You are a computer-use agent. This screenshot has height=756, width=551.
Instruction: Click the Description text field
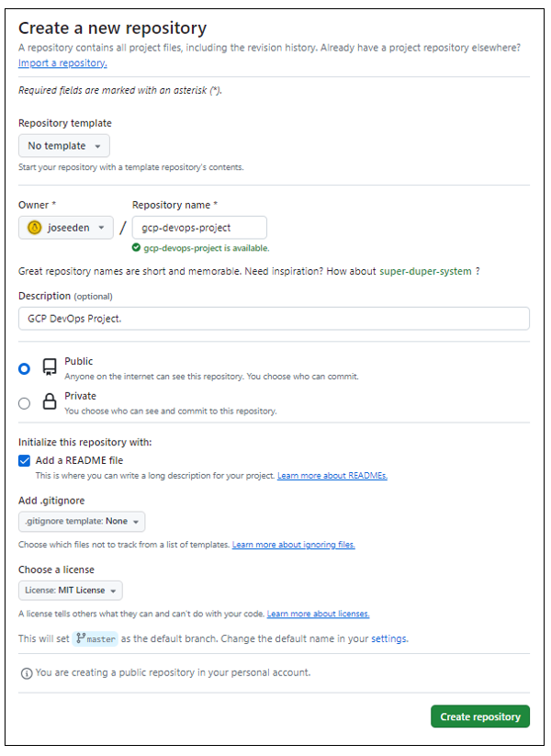274,319
